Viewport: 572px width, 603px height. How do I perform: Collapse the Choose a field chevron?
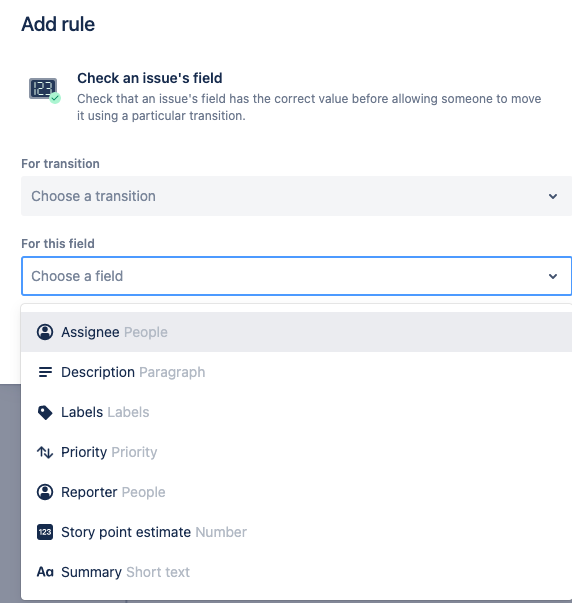click(x=553, y=276)
